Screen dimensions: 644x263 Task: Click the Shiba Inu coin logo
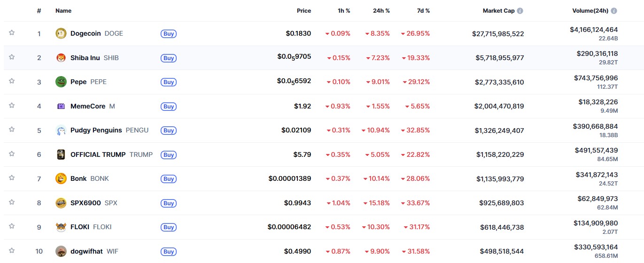click(61, 58)
